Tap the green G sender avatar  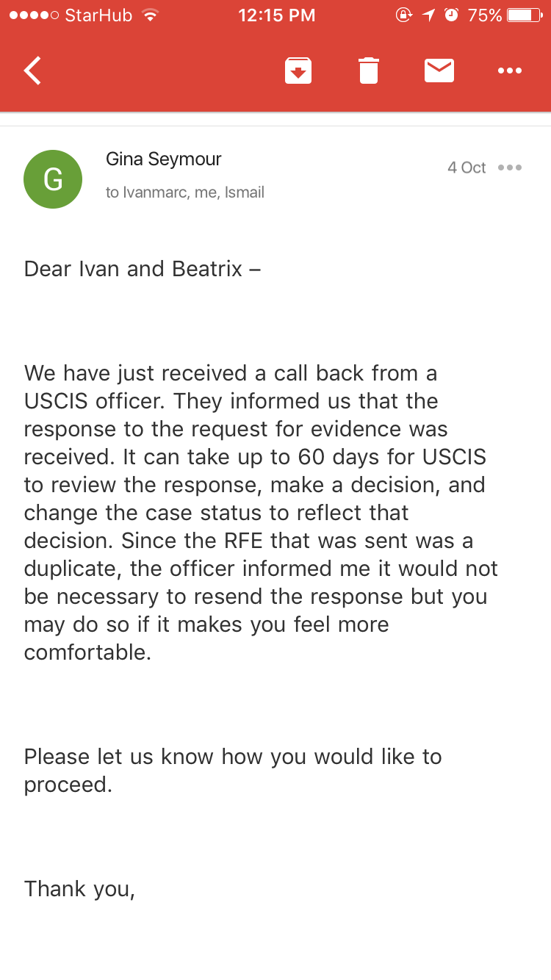(53, 179)
